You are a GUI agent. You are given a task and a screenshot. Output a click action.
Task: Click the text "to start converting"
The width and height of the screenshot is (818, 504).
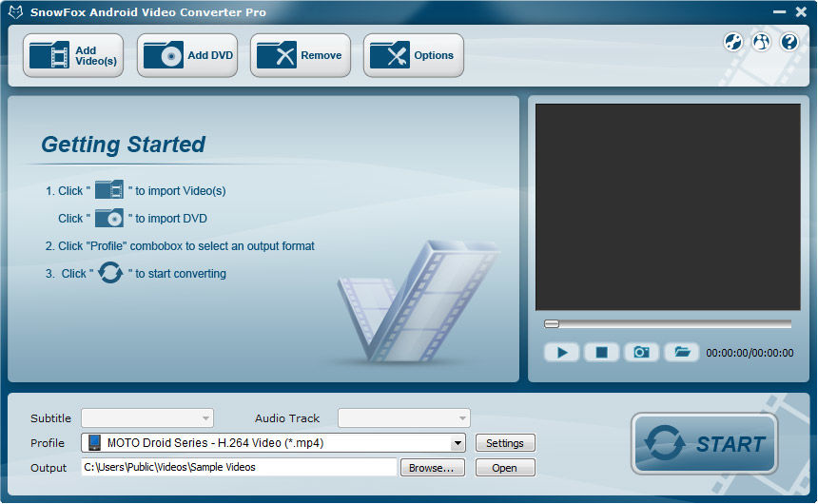(181, 274)
